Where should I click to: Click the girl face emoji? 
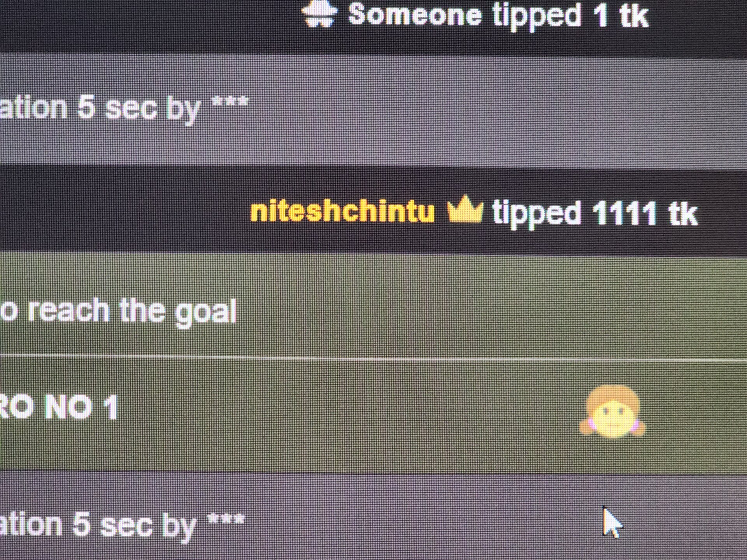(x=612, y=412)
